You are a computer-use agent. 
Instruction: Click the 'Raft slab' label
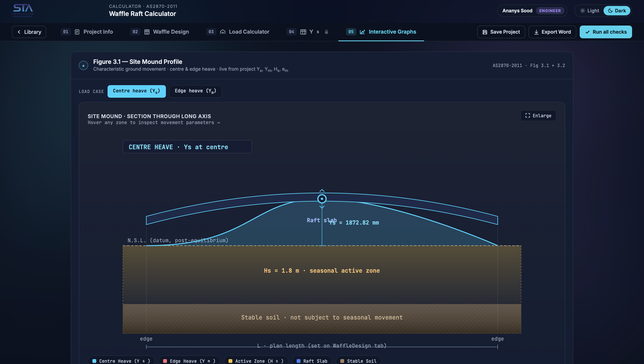point(322,220)
